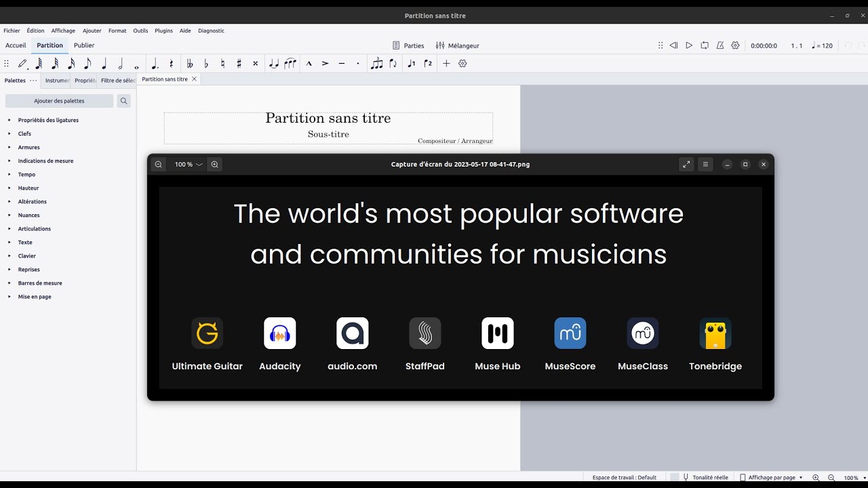
Task: Open the Affichage par page view dropdown
Action: click(x=771, y=478)
